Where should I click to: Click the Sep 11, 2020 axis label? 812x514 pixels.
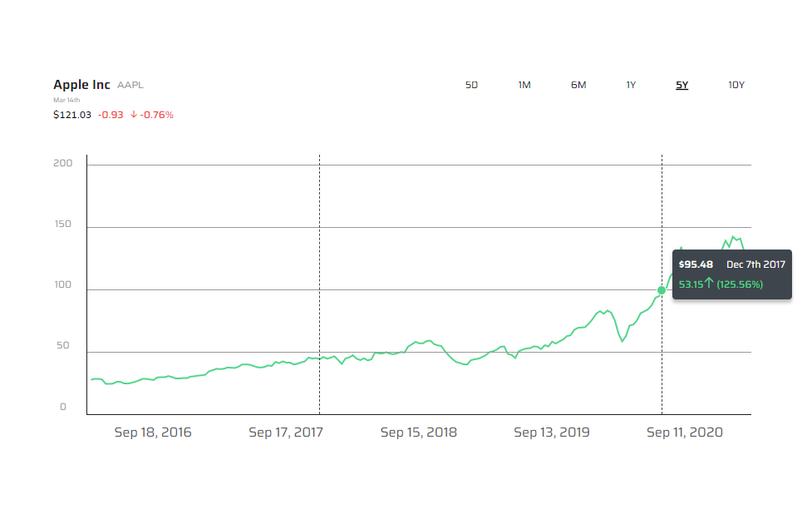click(x=684, y=432)
